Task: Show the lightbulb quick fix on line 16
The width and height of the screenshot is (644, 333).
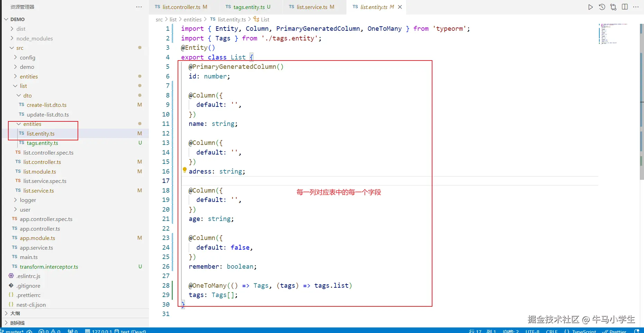Action: pos(185,170)
